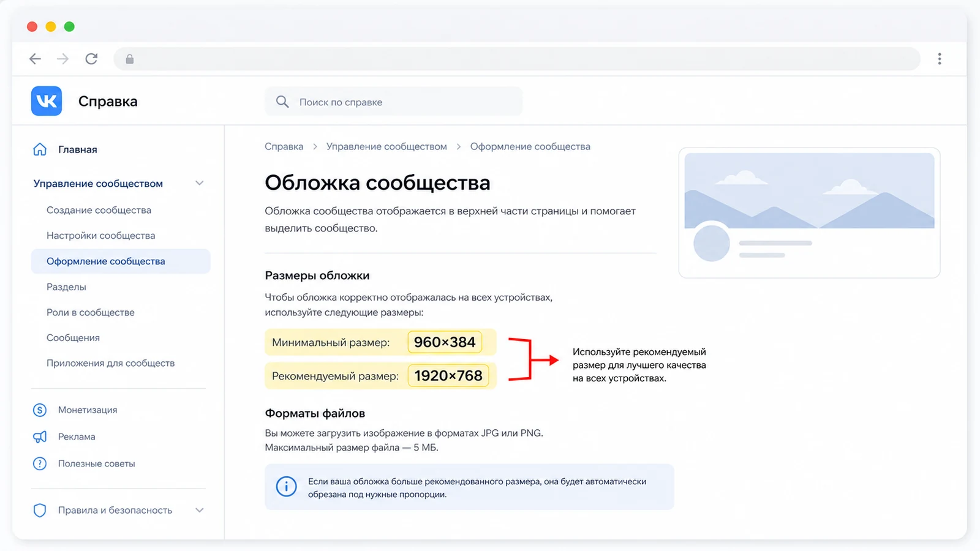Viewport: 980px width, 551px height.
Task: Collapse the Управление сообществом chevron
Action: (199, 183)
